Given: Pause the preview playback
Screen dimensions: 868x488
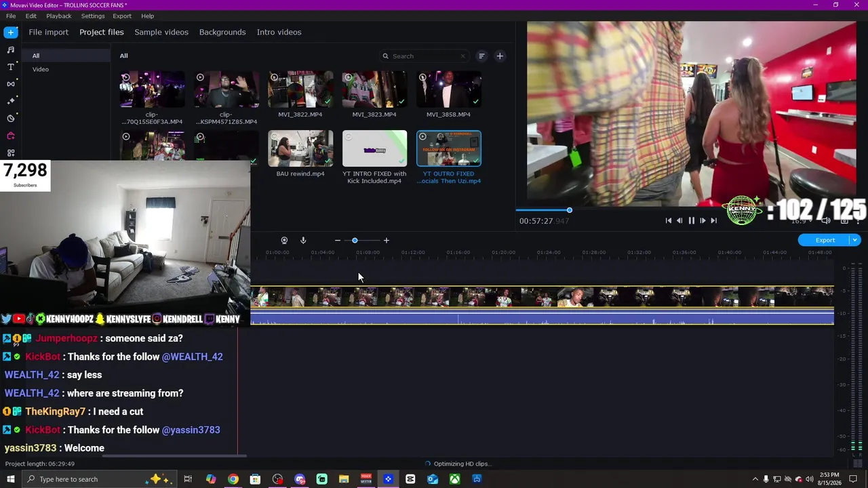Looking at the screenshot, I should tap(691, 220).
